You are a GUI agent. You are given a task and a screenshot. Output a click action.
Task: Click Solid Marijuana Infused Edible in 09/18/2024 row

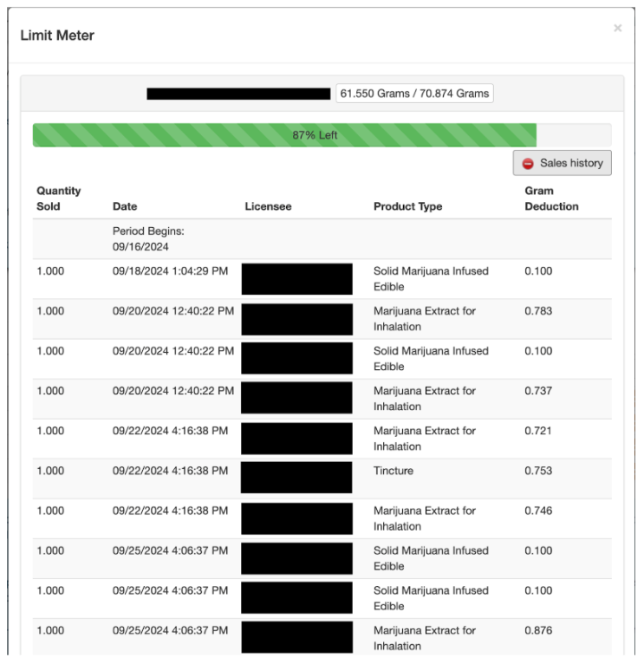point(431,278)
